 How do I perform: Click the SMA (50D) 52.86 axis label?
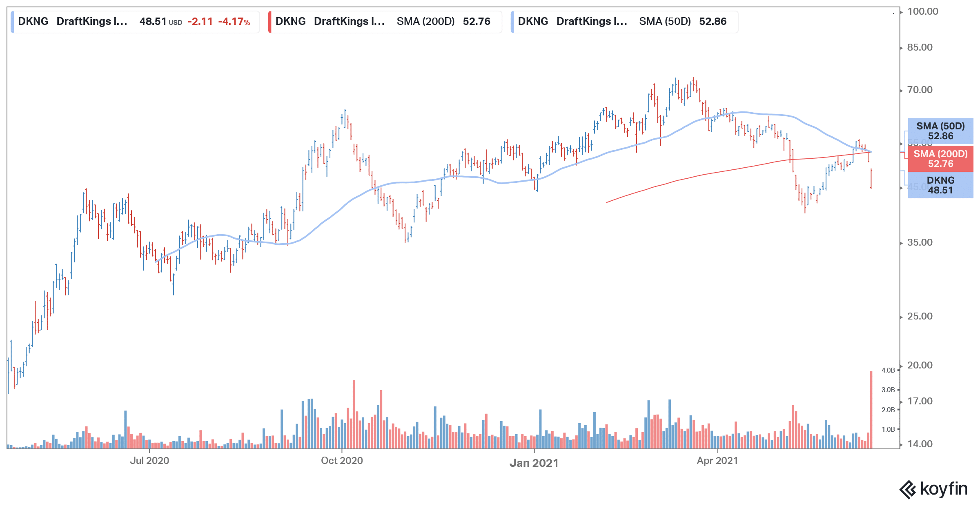(x=940, y=131)
